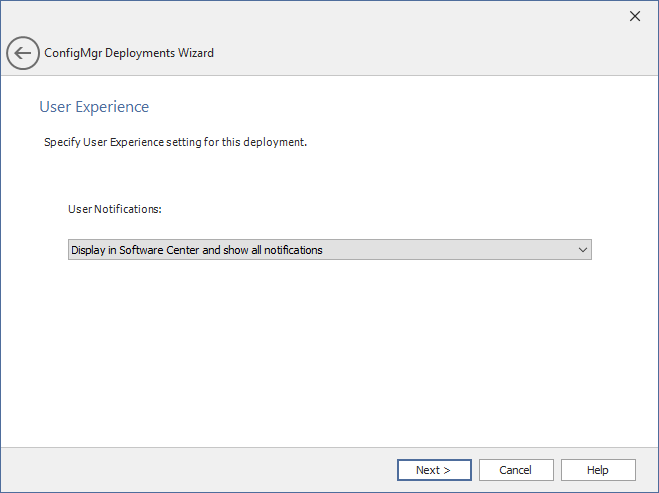Show notification options list via down arrow
This screenshot has width=659, height=493.
583,250
